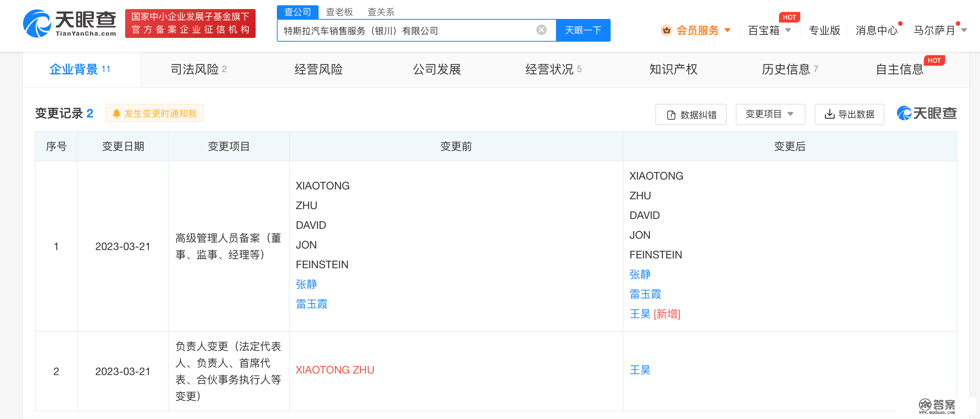The height and width of the screenshot is (419, 980).
Task: Open 王昊 [新增] link in row 1
Action: pyautogui.click(x=655, y=313)
